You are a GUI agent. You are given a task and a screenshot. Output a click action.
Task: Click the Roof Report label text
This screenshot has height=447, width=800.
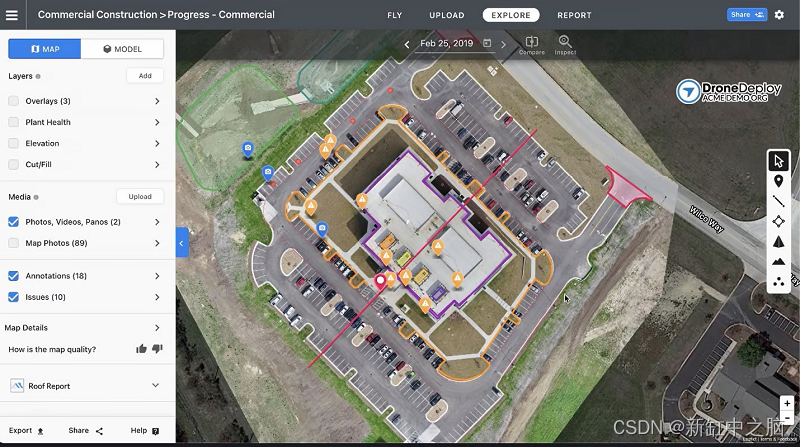pyautogui.click(x=49, y=386)
